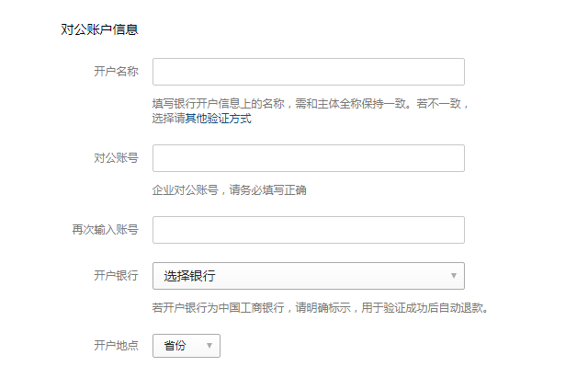
Task: Click the arrow icon on 选择银行 selector
Action: (454, 276)
